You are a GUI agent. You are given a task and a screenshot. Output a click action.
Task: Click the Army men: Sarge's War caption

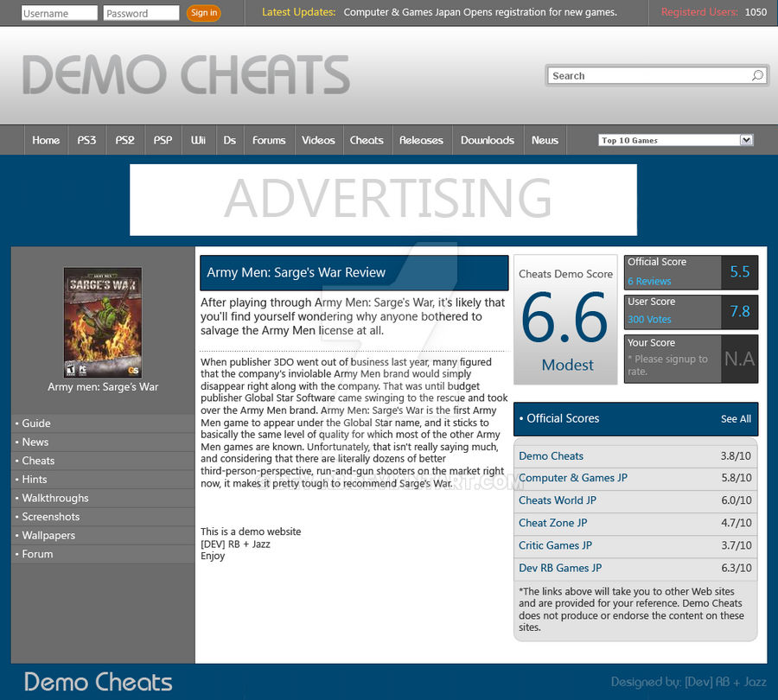click(103, 387)
